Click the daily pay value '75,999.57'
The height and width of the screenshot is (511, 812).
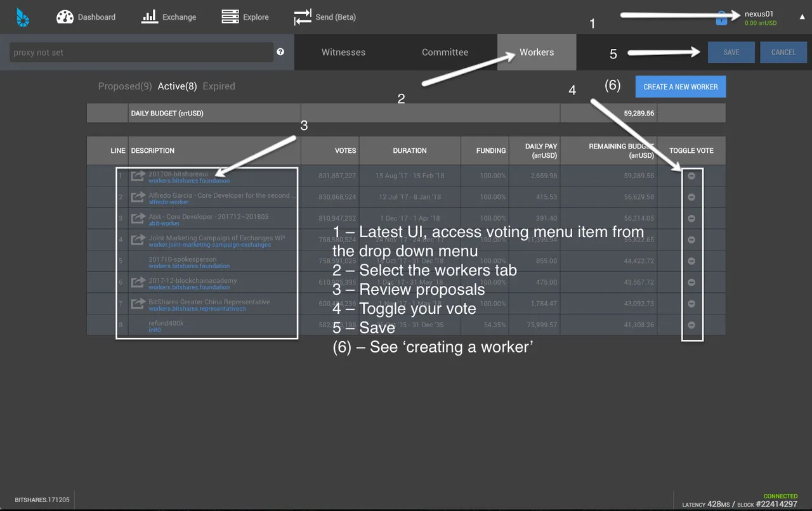click(542, 325)
